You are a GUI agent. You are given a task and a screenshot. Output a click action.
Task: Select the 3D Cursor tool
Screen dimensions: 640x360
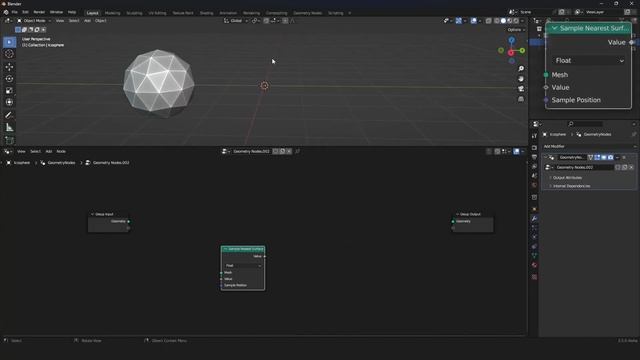point(9,54)
